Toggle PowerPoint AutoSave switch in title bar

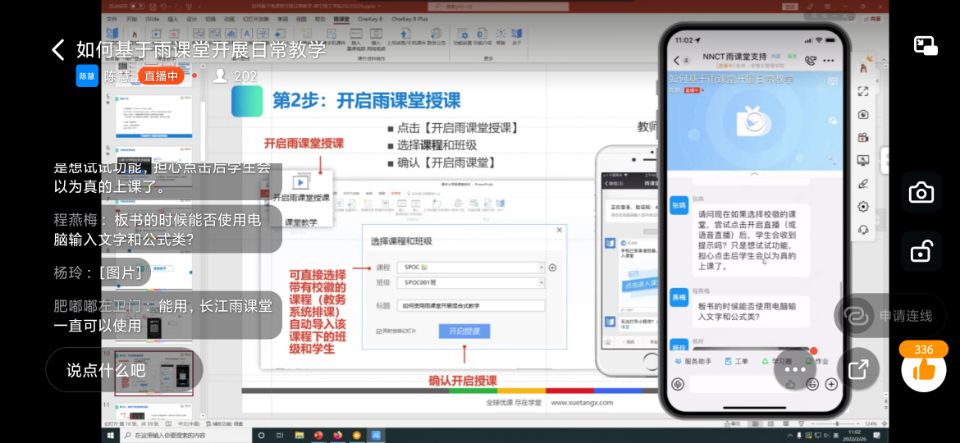point(138,6)
